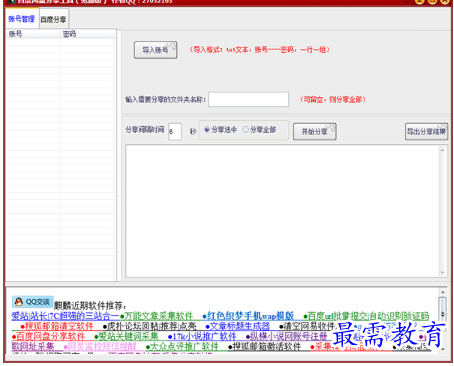Open the 万能文章采集软件 link
454x366 pixels.
pyautogui.click(x=158, y=316)
